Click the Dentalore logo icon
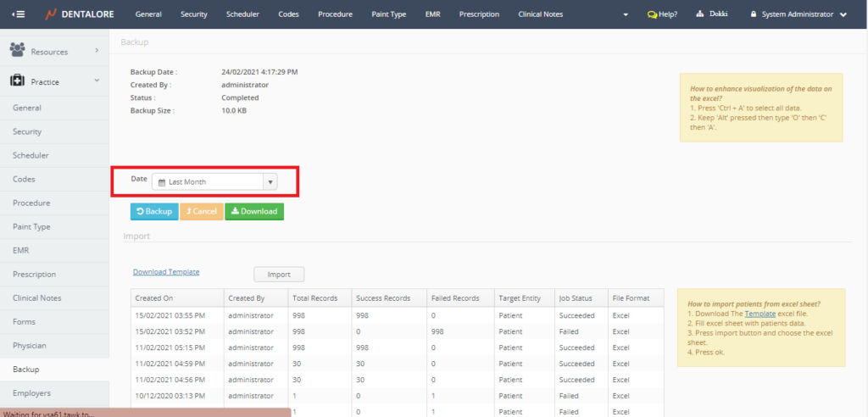 pyautogui.click(x=51, y=14)
